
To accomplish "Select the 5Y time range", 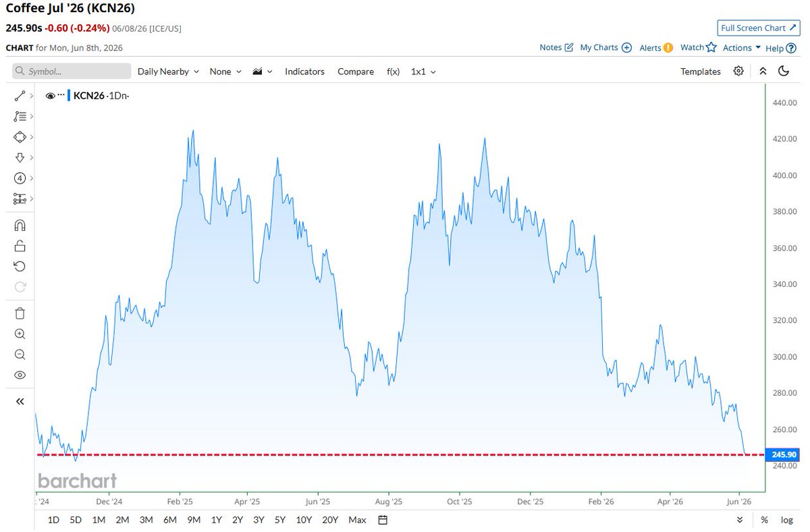I will (x=279, y=520).
